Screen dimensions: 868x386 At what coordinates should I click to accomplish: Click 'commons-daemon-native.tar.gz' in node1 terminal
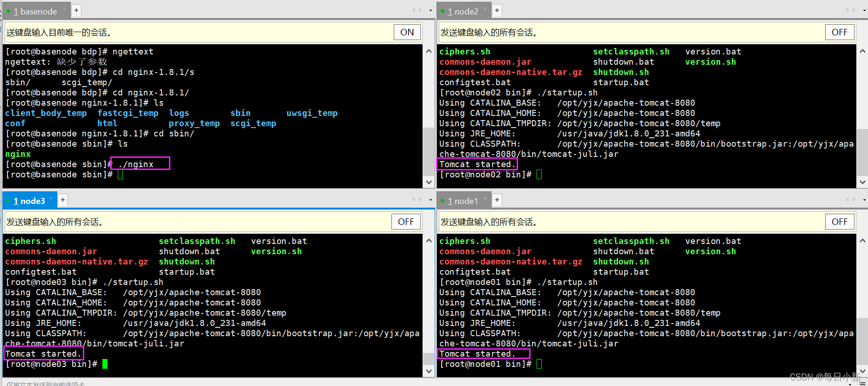[x=511, y=262]
